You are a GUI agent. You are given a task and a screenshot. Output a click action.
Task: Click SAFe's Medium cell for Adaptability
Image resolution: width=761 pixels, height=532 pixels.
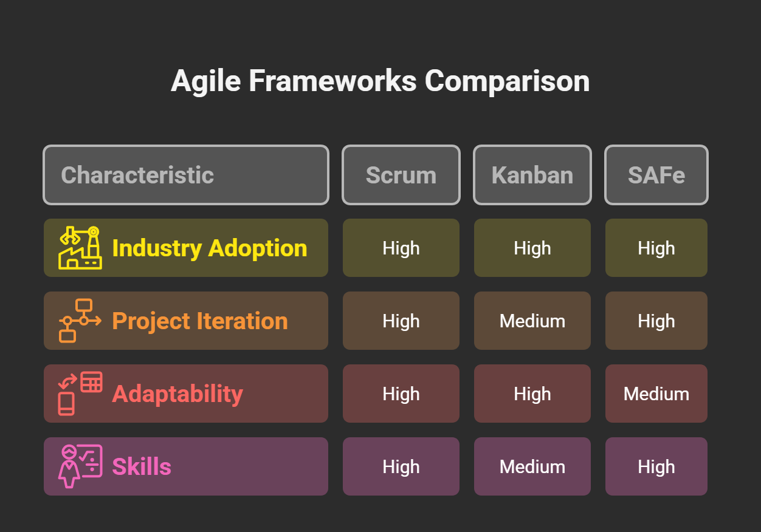[x=656, y=394]
